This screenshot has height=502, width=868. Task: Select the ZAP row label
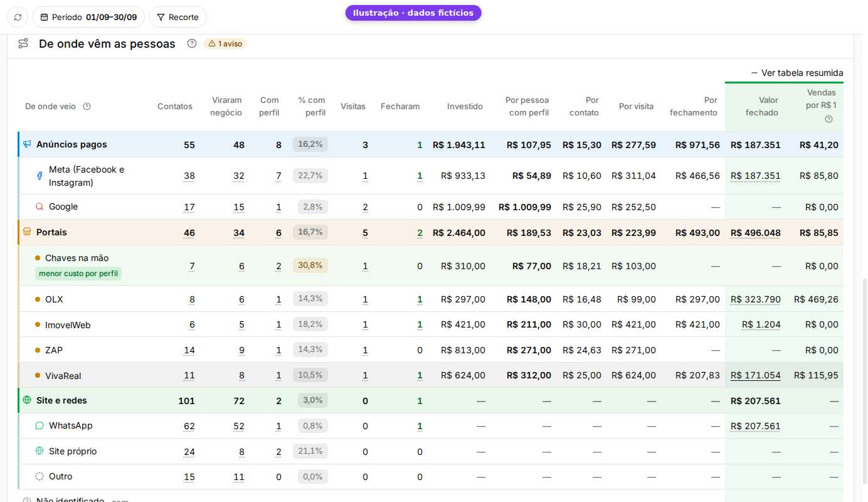[x=54, y=350]
